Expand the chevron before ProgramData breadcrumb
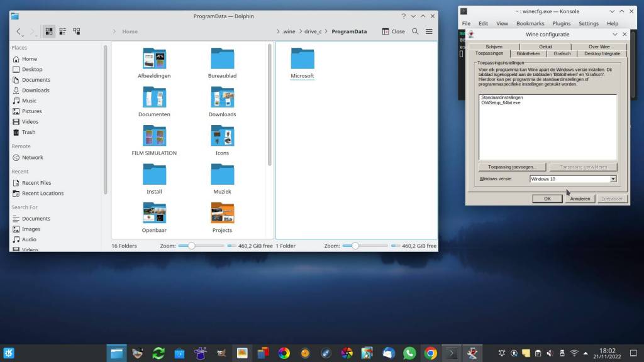This screenshot has height=362, width=644. point(326,31)
